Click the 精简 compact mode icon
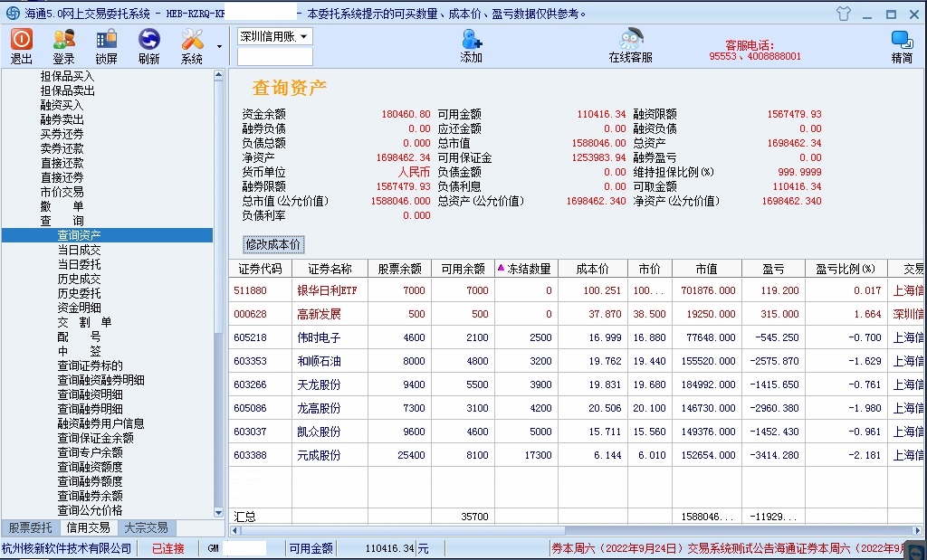Image resolution: width=927 pixels, height=560 pixels. tap(901, 40)
